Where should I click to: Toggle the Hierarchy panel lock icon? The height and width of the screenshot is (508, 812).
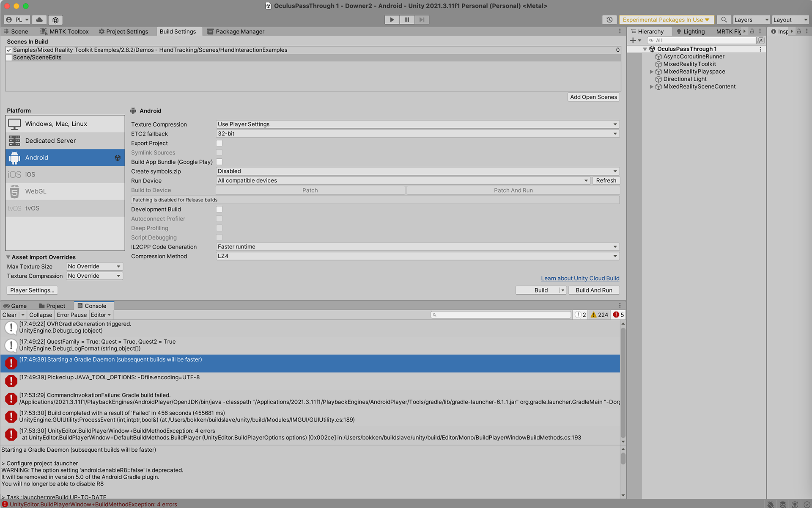[x=752, y=31]
